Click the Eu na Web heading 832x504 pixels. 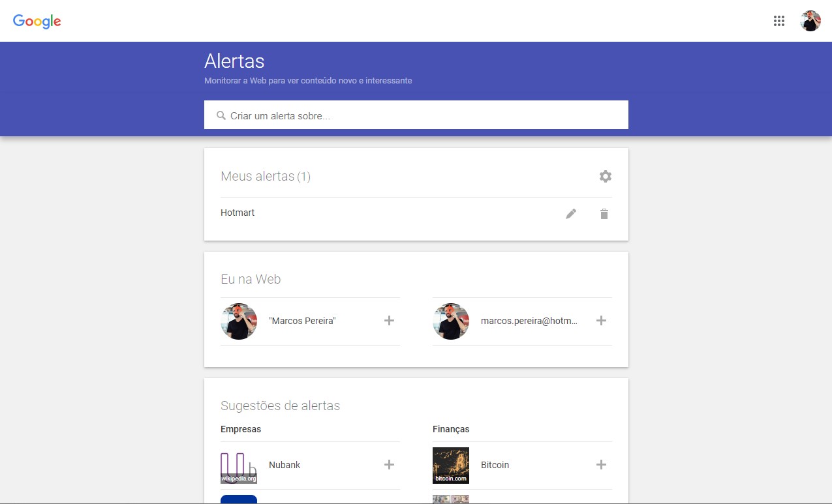(251, 279)
